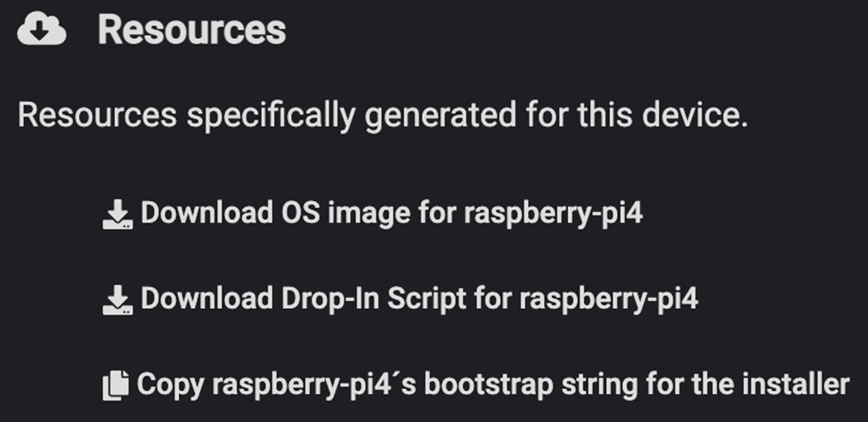Click the word 'Download' in OS image link
Screen dimensions: 868x422
tap(207, 213)
